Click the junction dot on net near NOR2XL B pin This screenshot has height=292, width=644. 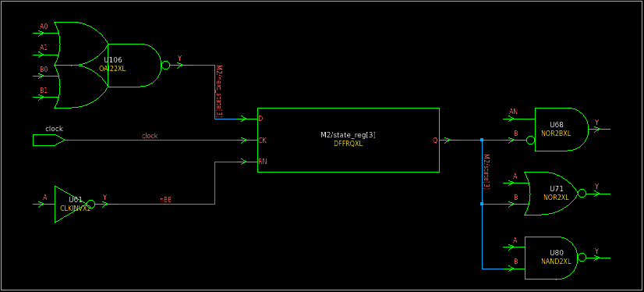coord(482,204)
